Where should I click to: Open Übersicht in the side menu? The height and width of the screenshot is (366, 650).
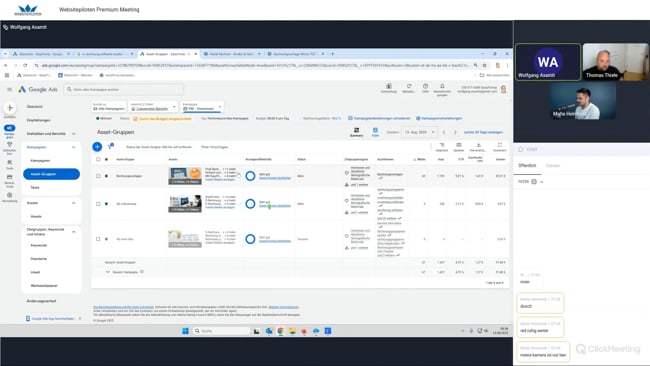tap(35, 107)
